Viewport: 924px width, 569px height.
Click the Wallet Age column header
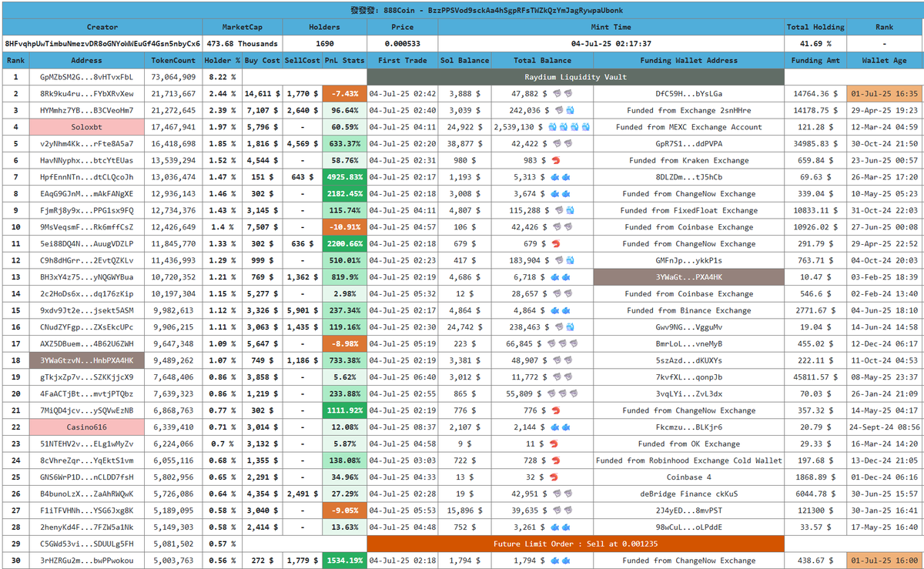coord(884,60)
